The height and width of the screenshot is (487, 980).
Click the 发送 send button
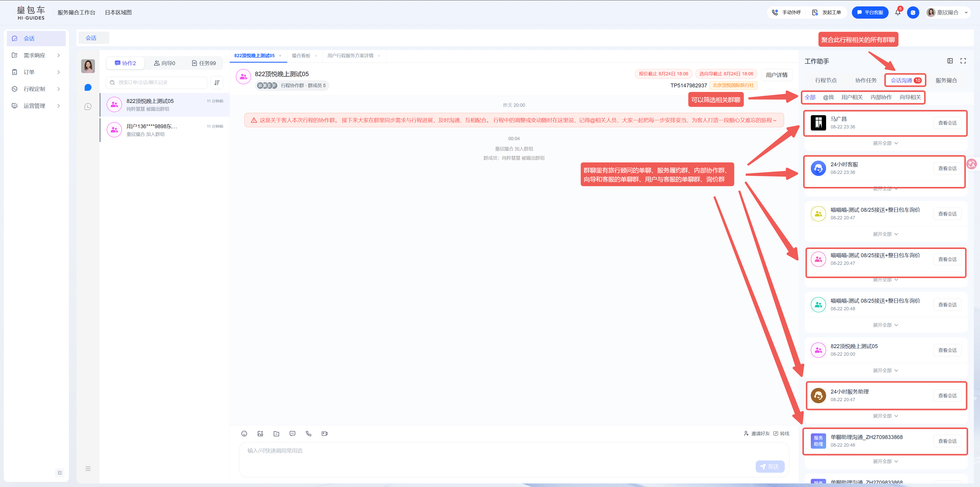pos(770,466)
